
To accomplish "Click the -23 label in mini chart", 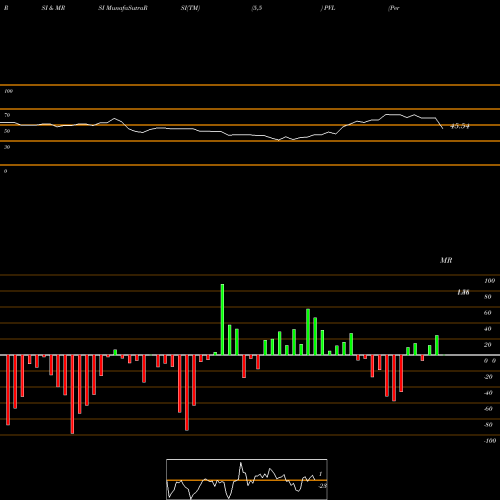I will tap(322, 486).
